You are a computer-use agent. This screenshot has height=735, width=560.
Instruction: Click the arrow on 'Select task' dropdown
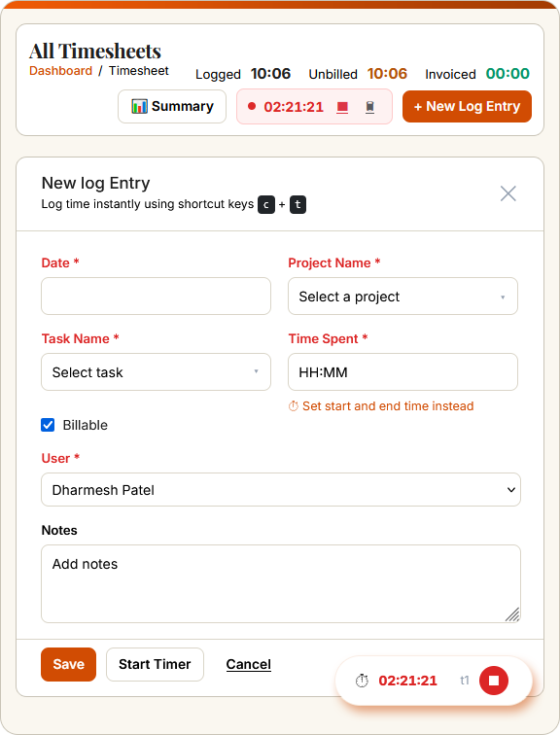(x=257, y=371)
